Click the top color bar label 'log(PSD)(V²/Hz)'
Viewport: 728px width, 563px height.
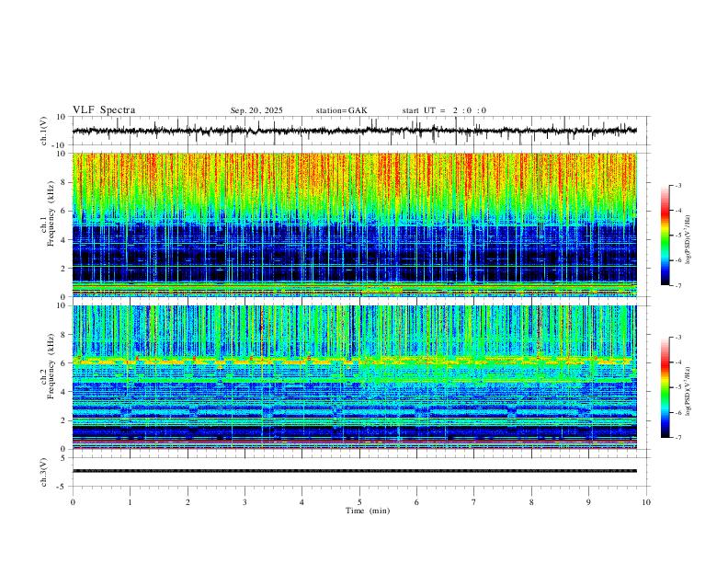point(688,240)
